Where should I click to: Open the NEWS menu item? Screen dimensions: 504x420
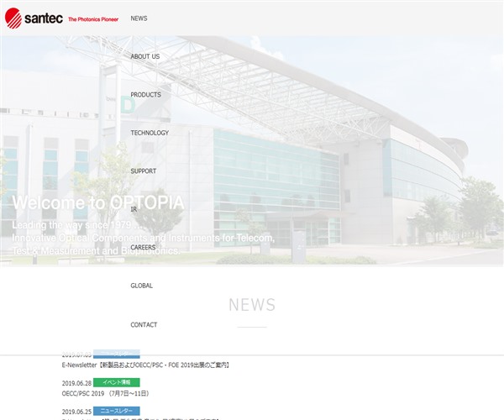(x=139, y=18)
